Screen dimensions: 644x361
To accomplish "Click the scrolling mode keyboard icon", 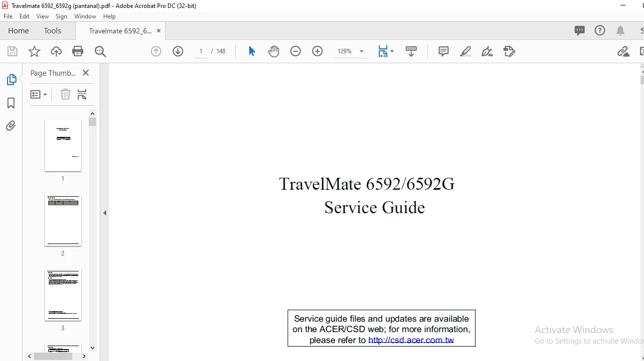I will tap(411, 51).
